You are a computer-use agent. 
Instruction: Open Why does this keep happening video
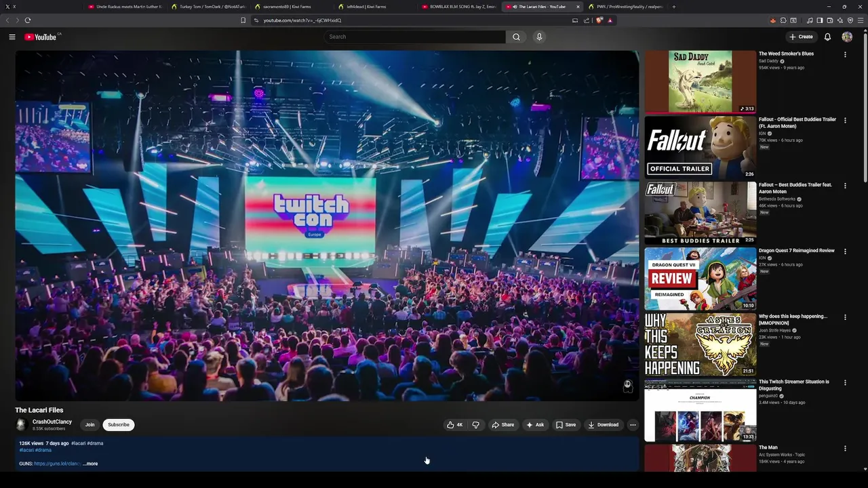coord(700,344)
